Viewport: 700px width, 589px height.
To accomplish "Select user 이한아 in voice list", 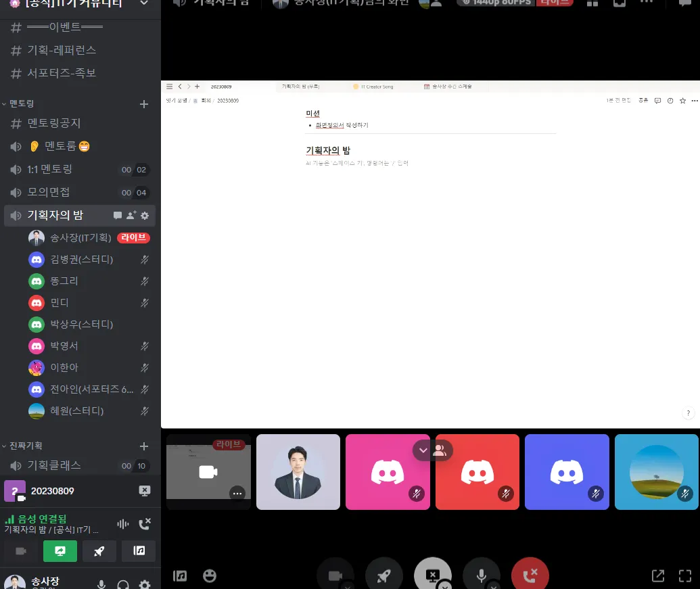I will pos(89,368).
